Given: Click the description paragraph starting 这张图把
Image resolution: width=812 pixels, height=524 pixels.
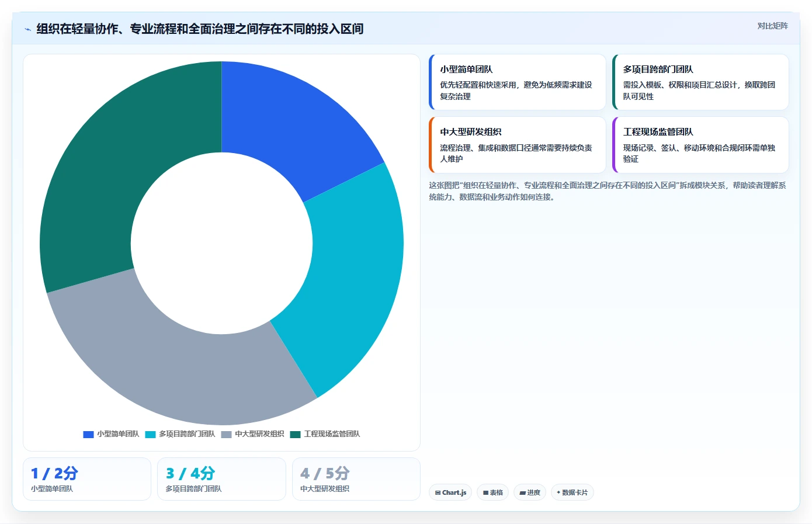Looking at the screenshot, I should coord(608,191).
